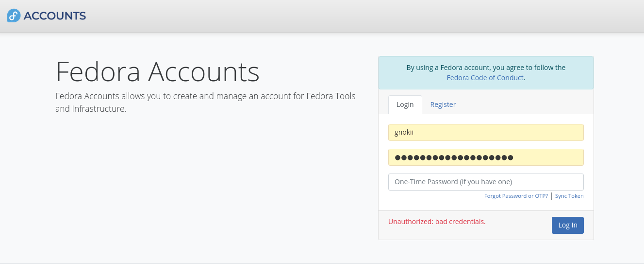The width and height of the screenshot is (644, 279).
Task: Focus the masked password field
Action: coord(486,157)
